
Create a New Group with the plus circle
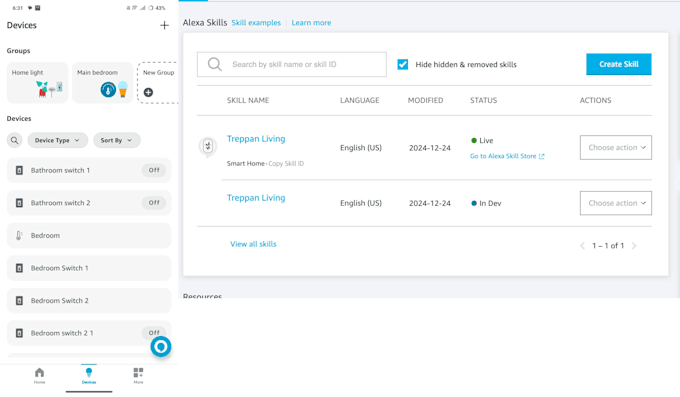point(148,92)
